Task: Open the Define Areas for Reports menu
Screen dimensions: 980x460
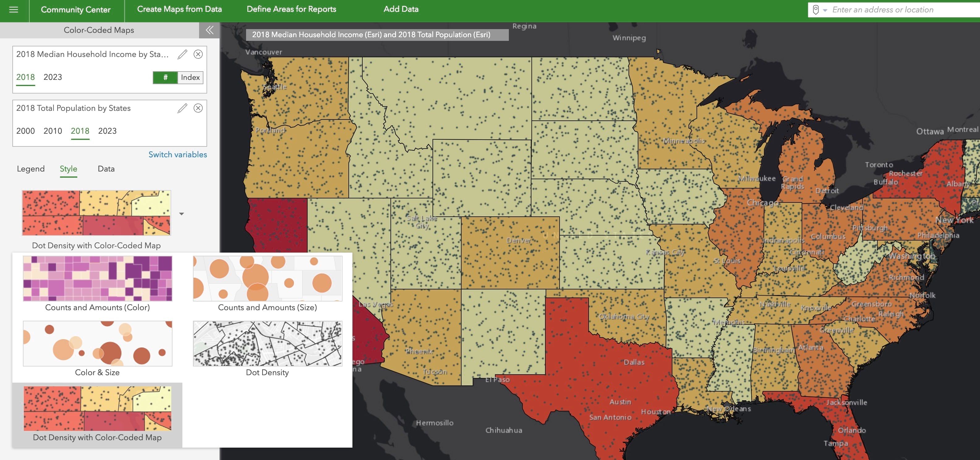Action: [291, 9]
